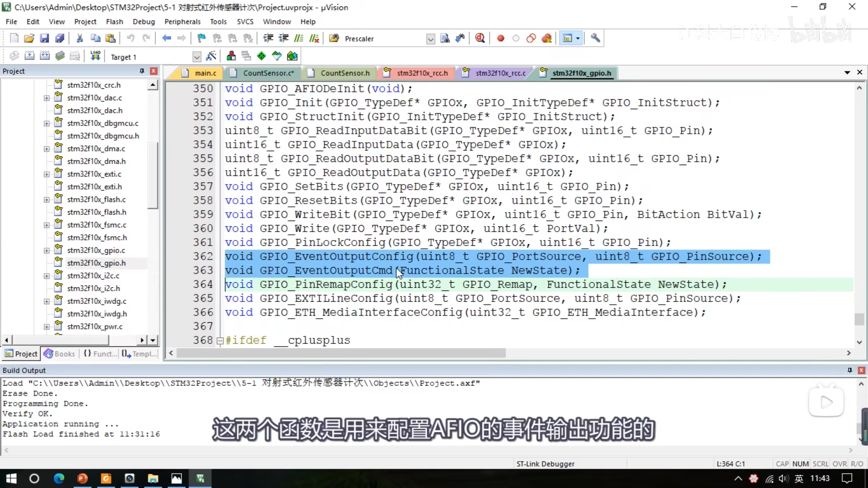The width and height of the screenshot is (868, 488).
Task: Click the Save file icon
Action: tap(44, 38)
